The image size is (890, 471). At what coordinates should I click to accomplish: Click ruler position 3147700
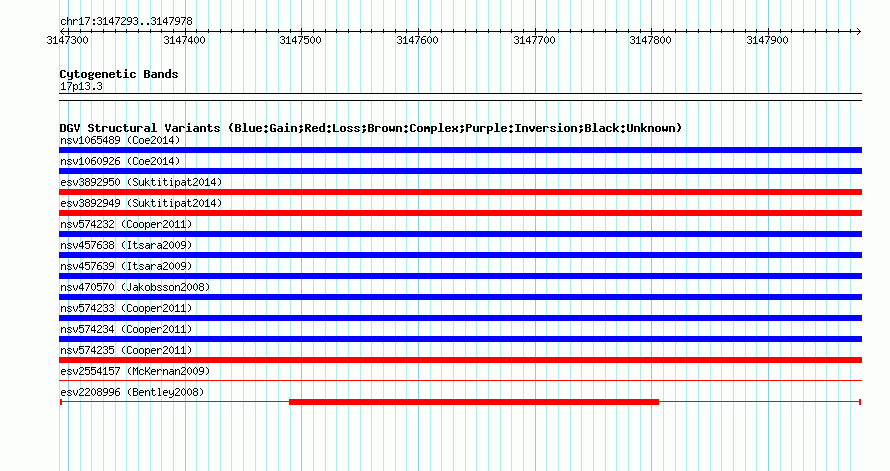coord(534,40)
